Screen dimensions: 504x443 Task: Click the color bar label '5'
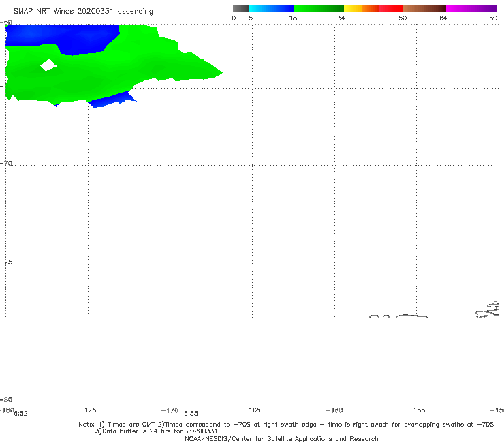(251, 18)
